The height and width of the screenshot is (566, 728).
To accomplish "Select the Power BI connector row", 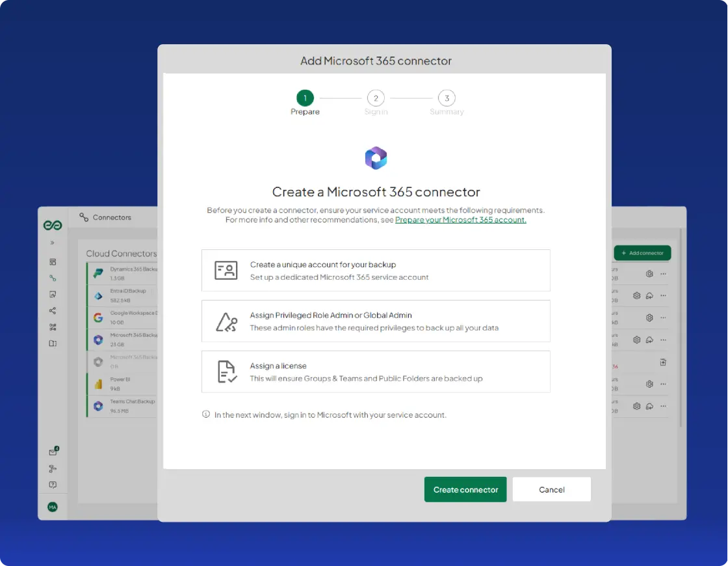I will tap(123, 384).
